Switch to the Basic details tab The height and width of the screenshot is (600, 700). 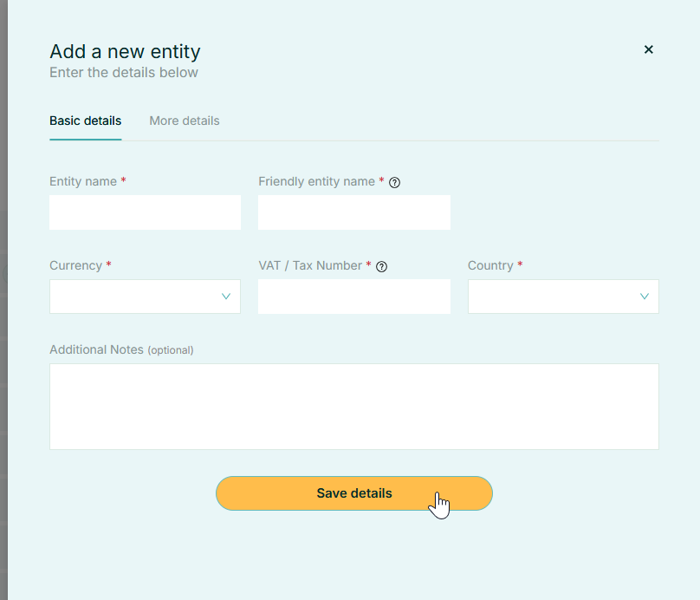[85, 121]
